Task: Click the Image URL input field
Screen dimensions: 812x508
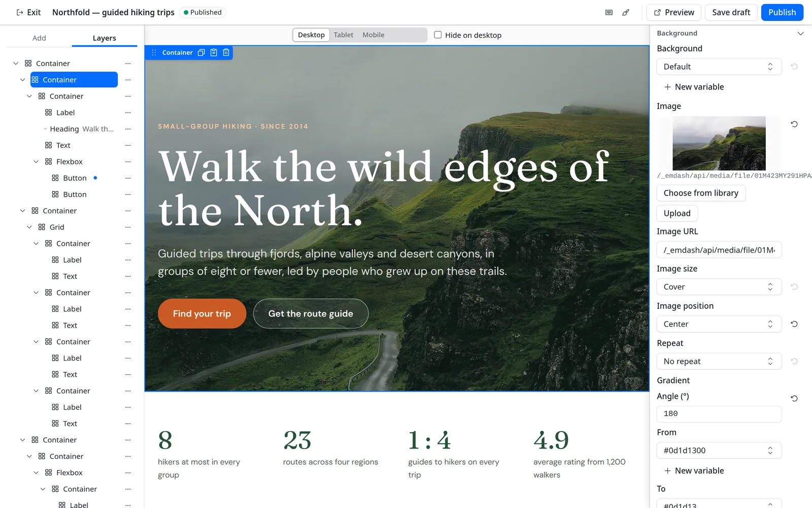Action: coord(719,250)
